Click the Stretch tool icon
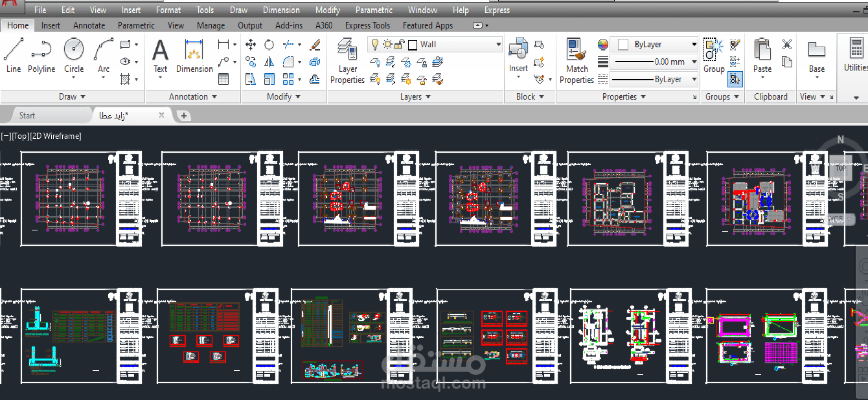Viewport: 868px width, 400px height. point(251,79)
